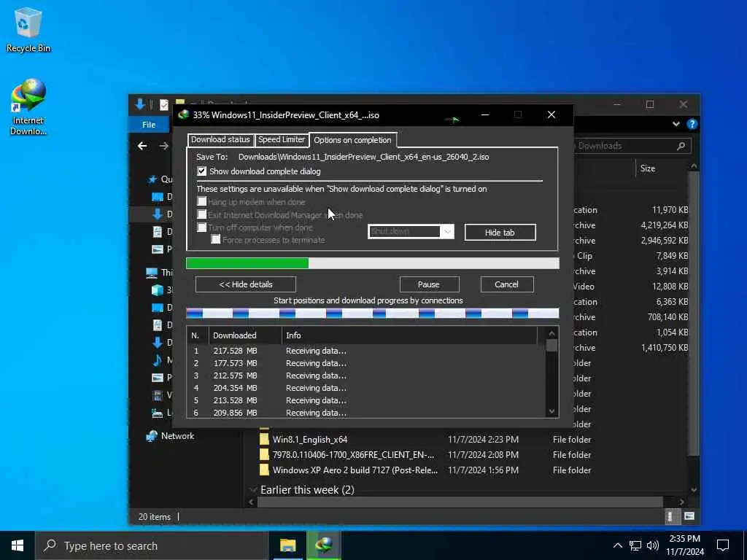The width and height of the screenshot is (747, 560).
Task: Click the connections list scrollbar up arrow
Action: click(x=551, y=333)
